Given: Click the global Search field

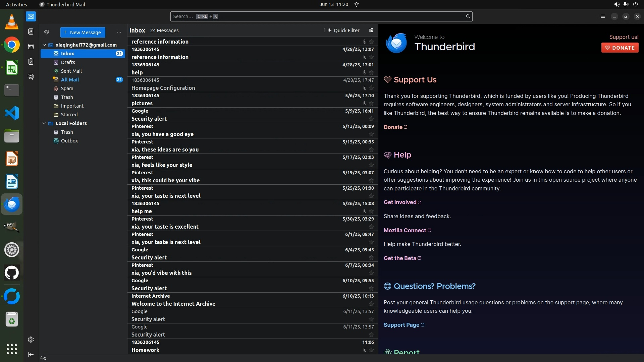Looking at the screenshot, I should (x=319, y=16).
